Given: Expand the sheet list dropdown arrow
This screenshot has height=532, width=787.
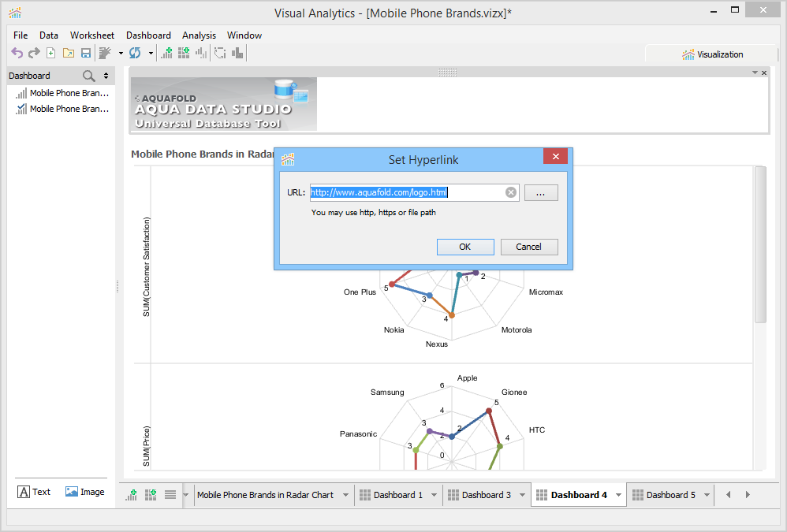Looking at the screenshot, I should point(185,495).
